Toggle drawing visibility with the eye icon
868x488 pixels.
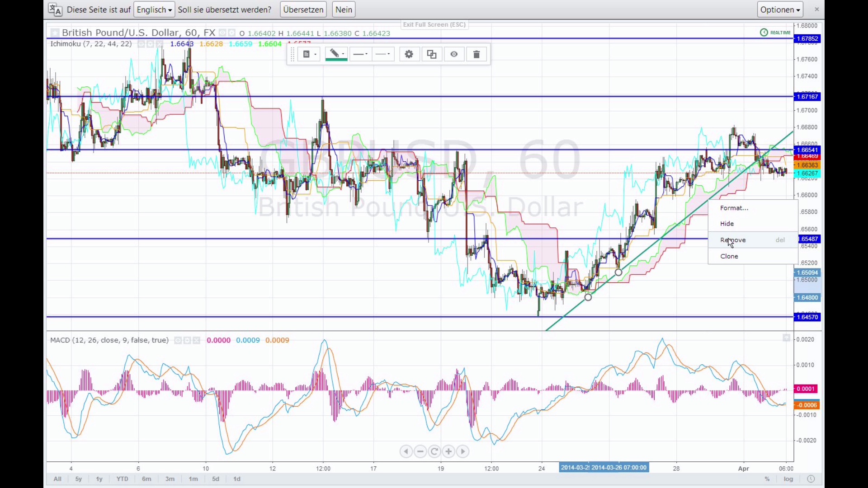point(454,55)
